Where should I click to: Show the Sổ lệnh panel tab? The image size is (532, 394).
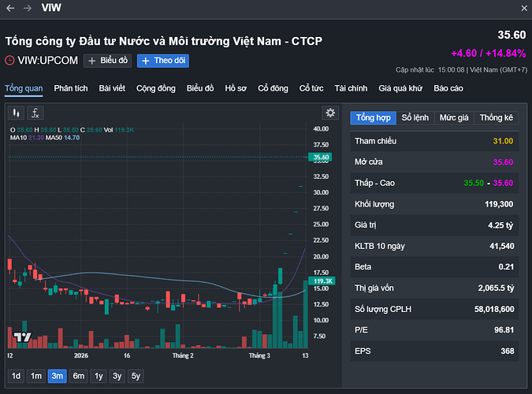point(415,117)
